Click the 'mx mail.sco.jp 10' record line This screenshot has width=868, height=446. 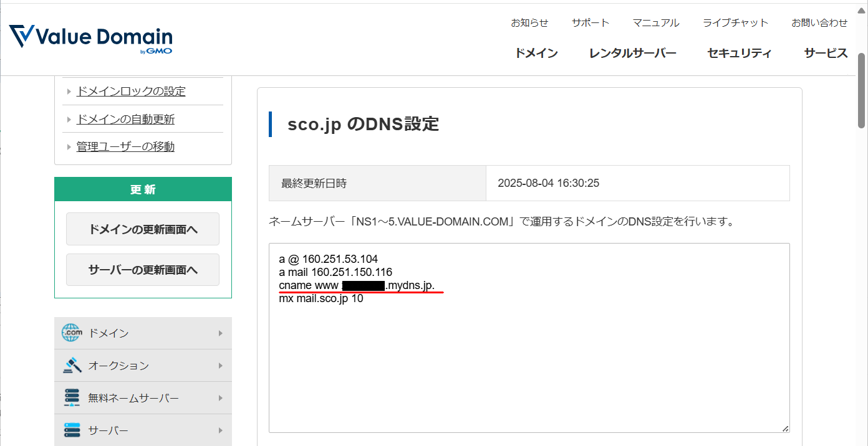[x=321, y=298]
